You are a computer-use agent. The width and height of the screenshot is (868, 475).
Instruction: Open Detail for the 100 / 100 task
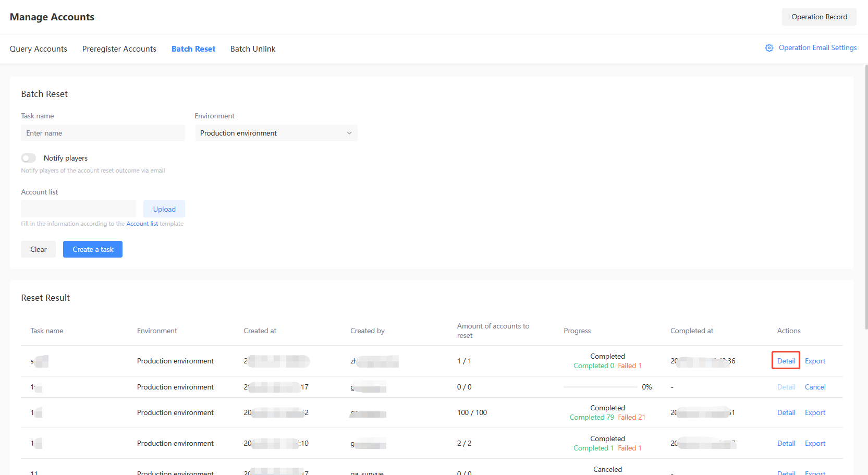786,412
